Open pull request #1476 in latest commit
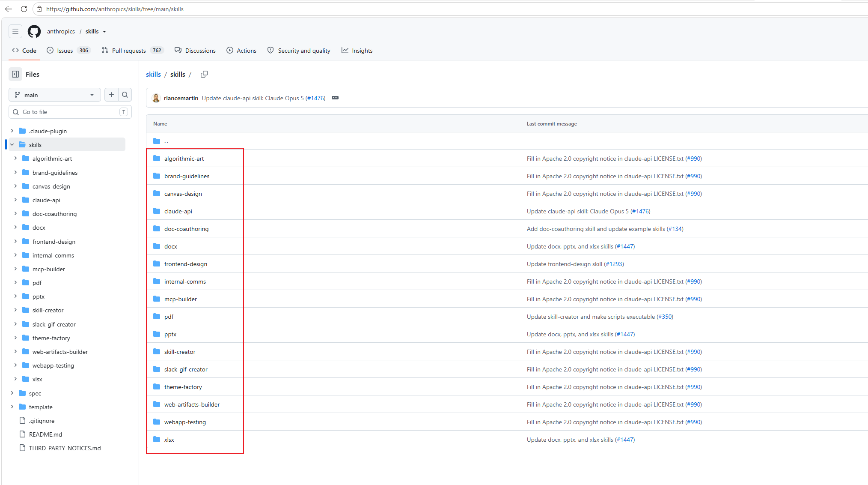This screenshot has height=485, width=868. point(316,98)
